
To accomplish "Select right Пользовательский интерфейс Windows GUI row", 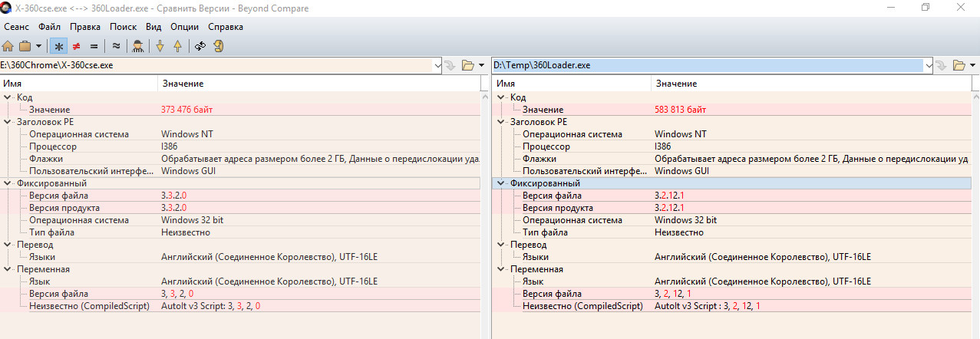I will coord(731,171).
